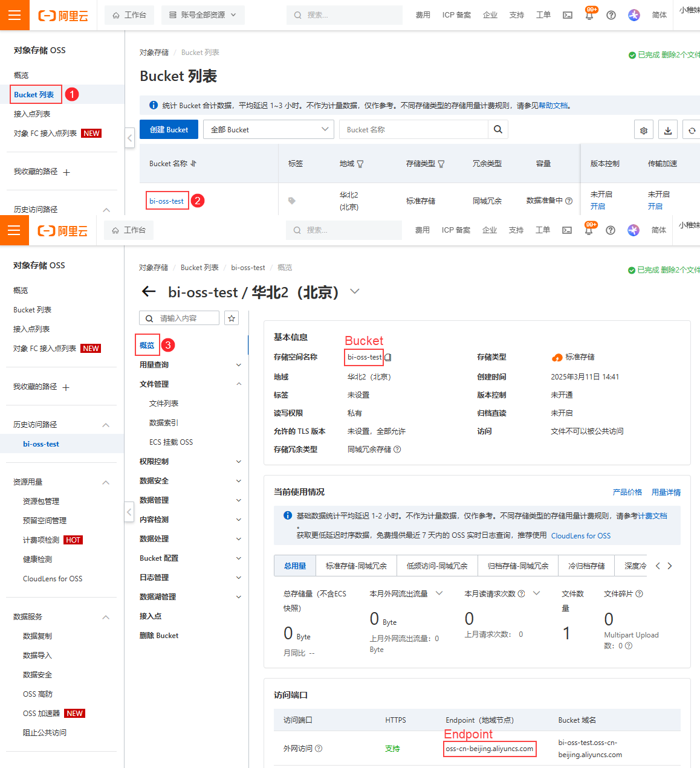Open the hamburger menu on Bucket 列表 page
This screenshot has height=768, width=700.
15,15
